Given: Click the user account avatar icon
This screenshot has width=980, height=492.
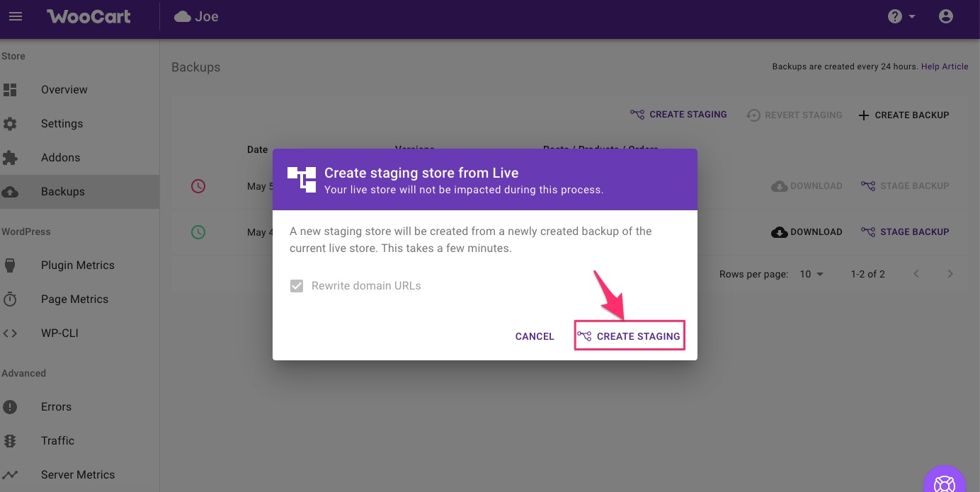Looking at the screenshot, I should tap(946, 16).
